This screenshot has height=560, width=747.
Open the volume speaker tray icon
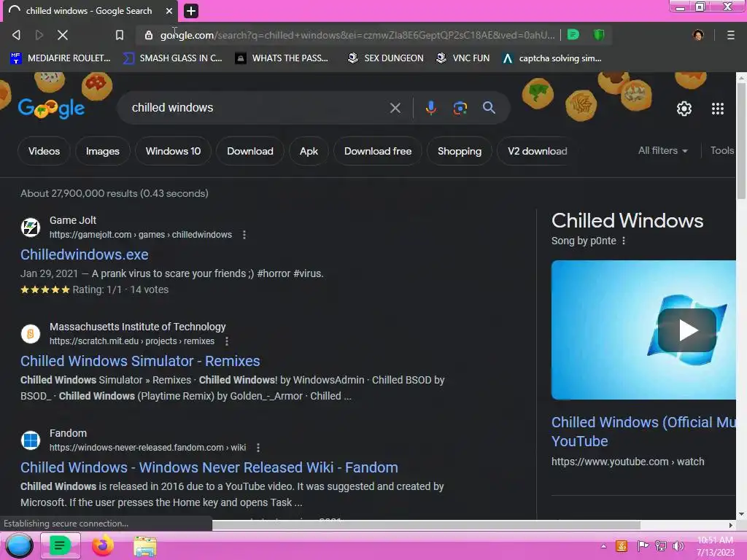[678, 545]
